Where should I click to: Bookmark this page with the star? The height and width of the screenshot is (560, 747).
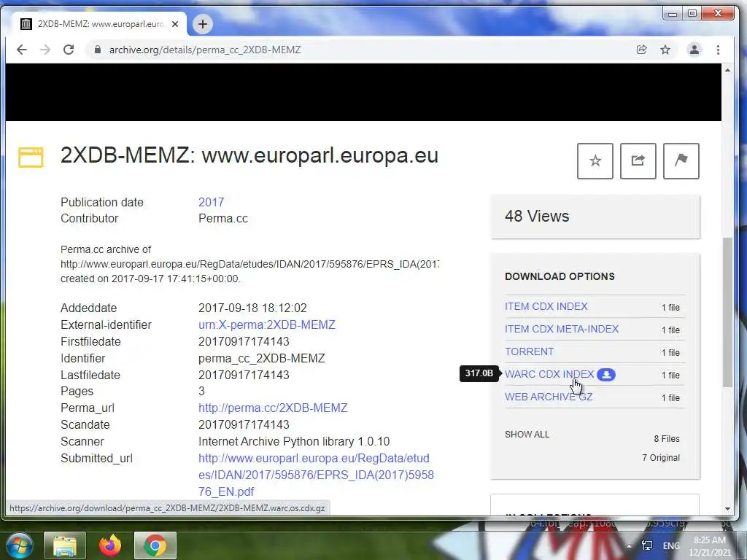coord(665,50)
